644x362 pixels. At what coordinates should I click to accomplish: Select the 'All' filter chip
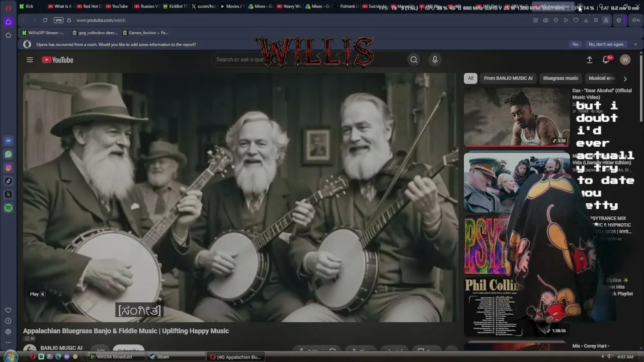click(470, 78)
